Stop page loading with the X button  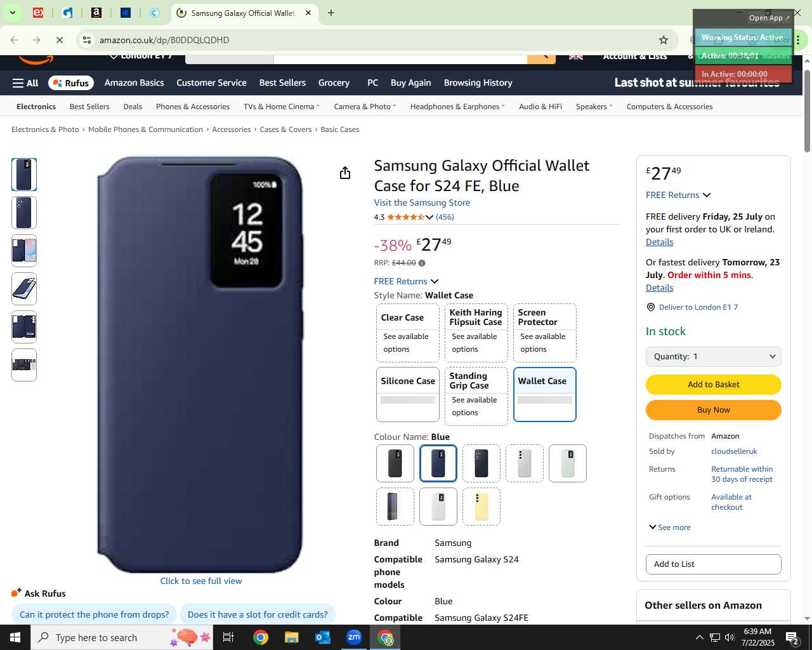tap(59, 40)
